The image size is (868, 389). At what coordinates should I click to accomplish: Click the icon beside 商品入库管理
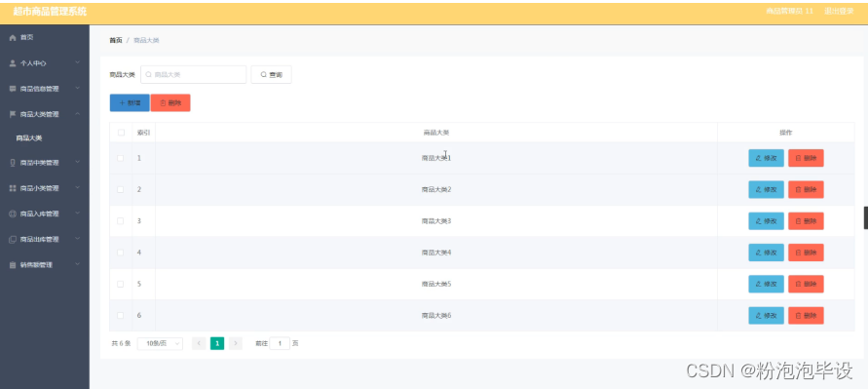coord(13,214)
